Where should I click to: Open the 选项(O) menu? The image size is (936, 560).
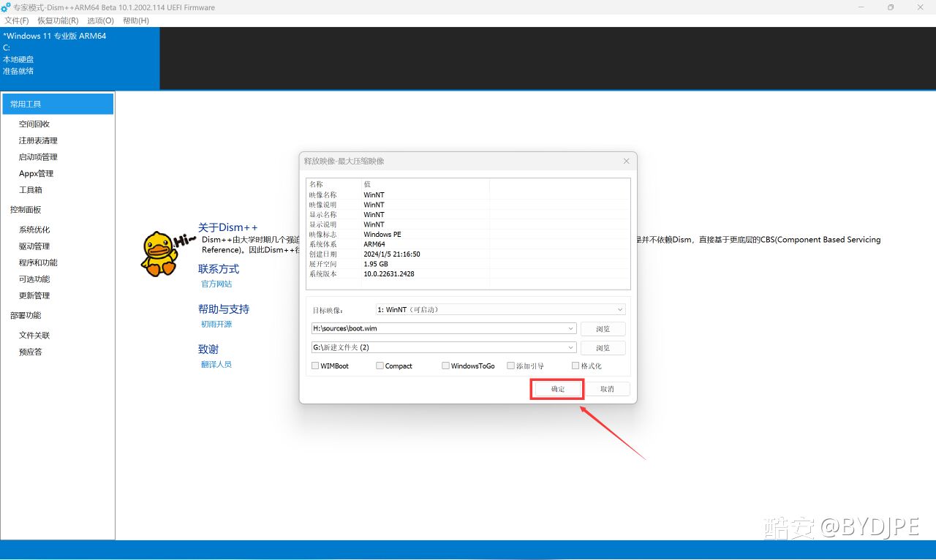click(100, 20)
